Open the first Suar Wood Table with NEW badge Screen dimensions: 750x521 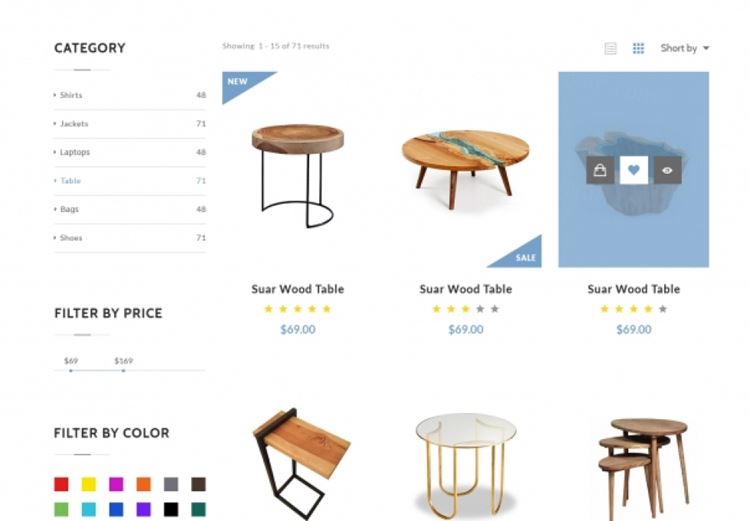click(297, 168)
